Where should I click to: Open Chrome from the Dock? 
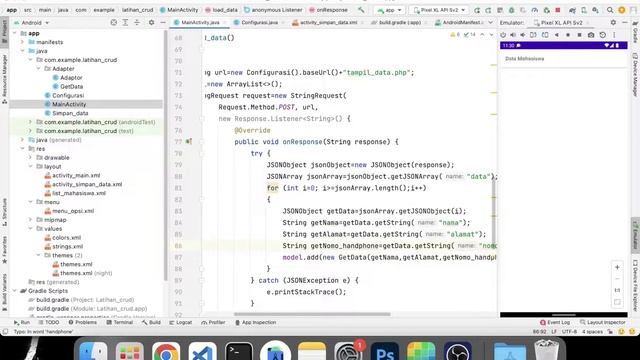166,351
